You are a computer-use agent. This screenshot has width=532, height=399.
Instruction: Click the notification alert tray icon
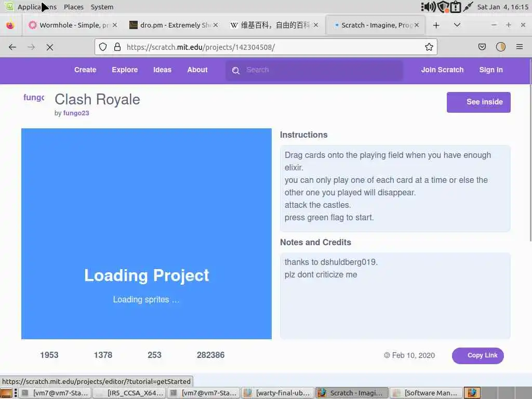(x=456, y=7)
